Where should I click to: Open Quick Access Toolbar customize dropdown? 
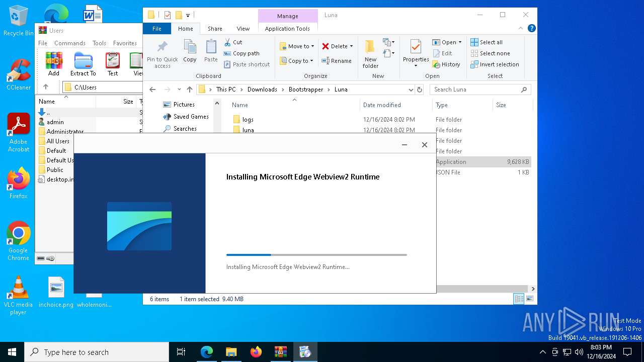coord(188,15)
